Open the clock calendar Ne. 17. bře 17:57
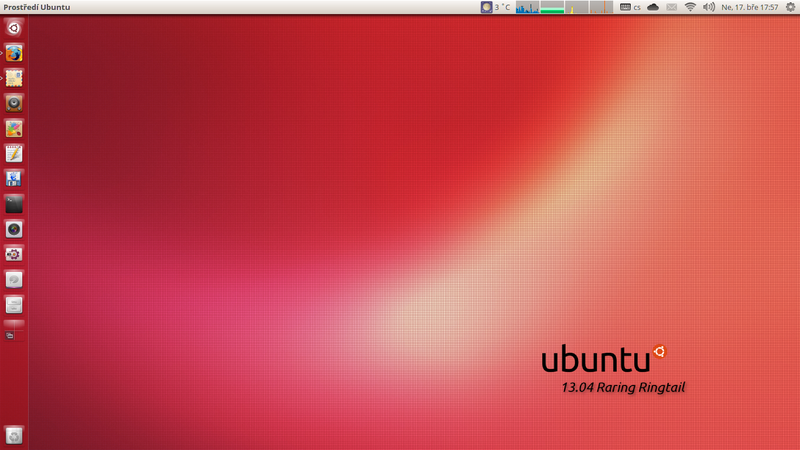Image resolution: width=800 pixels, height=450 pixels. [x=749, y=7]
